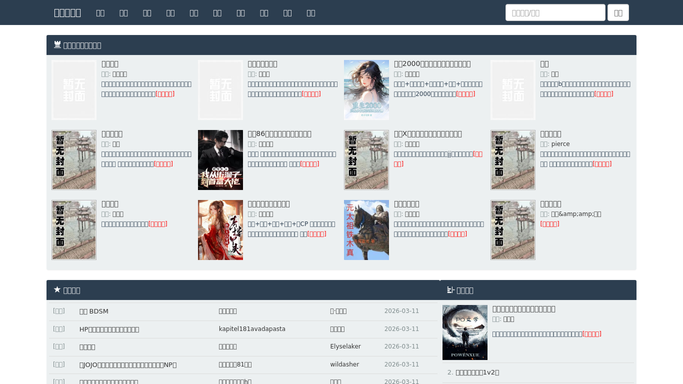Click the bar chart icon in the ranking header
Image resolution: width=683 pixels, height=384 pixels.
click(x=450, y=290)
